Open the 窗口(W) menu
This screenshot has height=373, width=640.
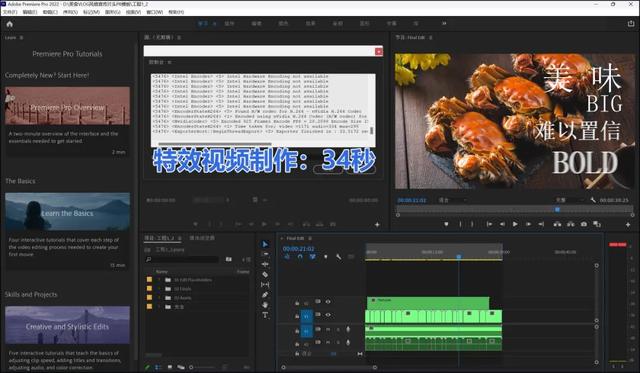pyautogui.click(x=155, y=12)
